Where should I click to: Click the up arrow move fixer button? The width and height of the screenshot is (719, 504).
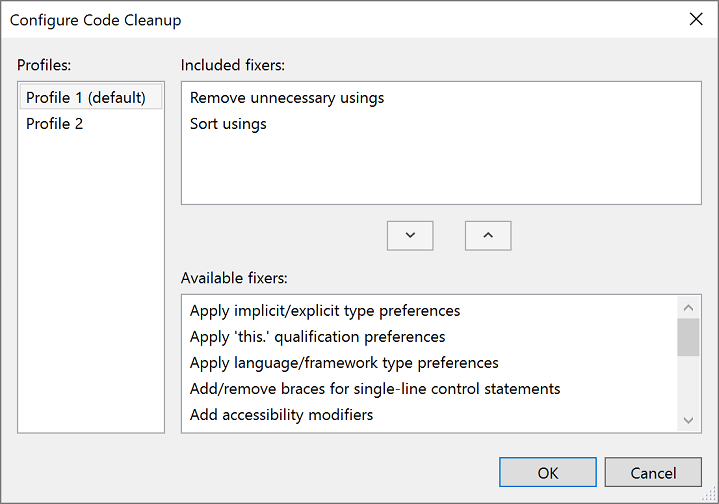(488, 235)
